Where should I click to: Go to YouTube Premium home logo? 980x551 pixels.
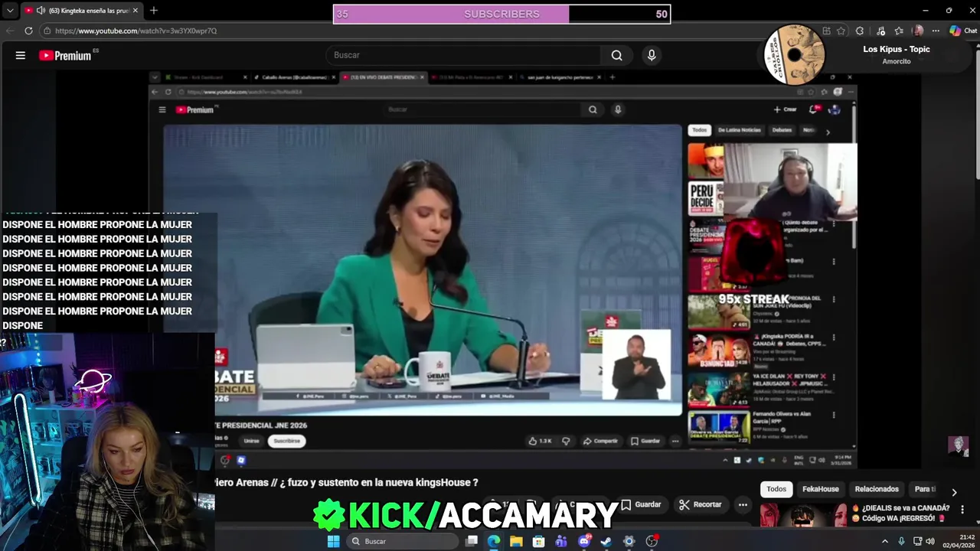(65, 55)
